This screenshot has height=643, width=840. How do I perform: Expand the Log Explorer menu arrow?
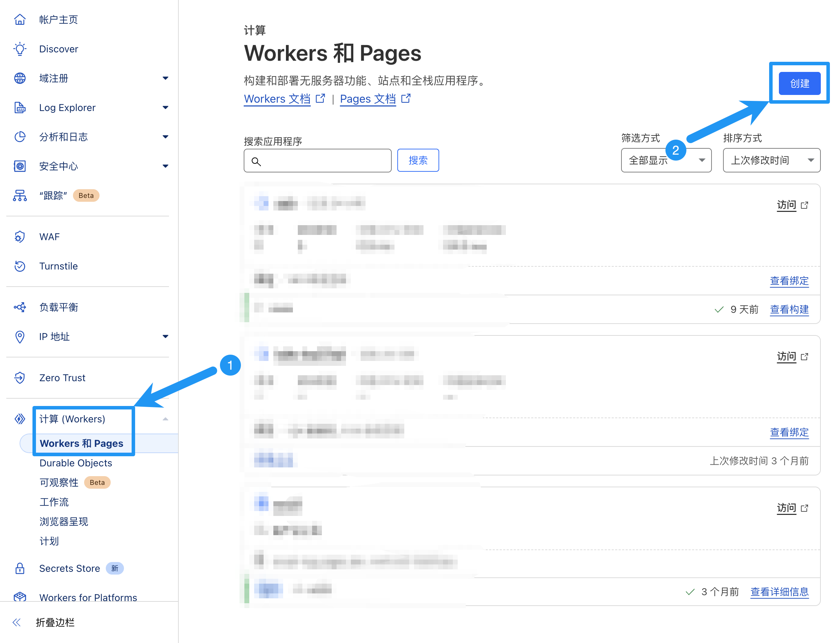(165, 108)
